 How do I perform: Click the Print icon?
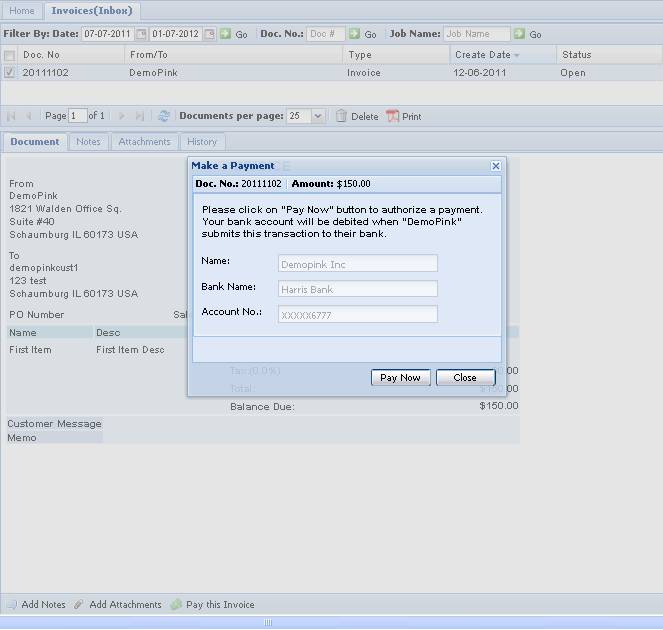point(392,116)
